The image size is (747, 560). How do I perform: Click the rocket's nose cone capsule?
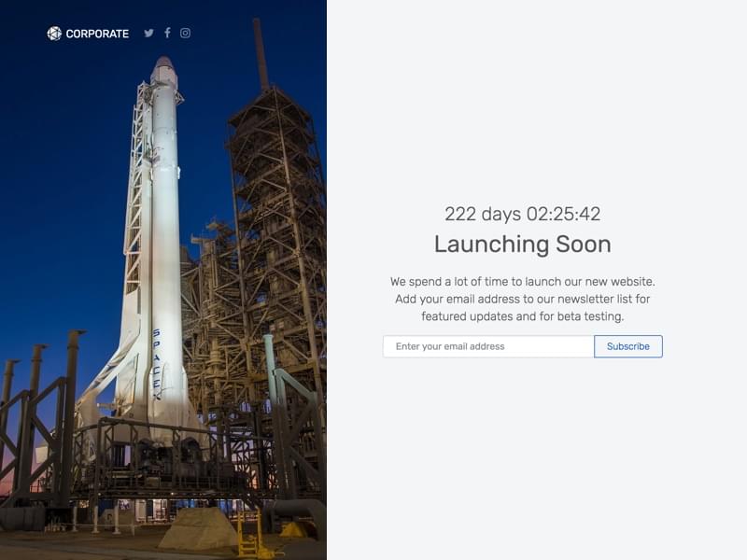coord(164,71)
